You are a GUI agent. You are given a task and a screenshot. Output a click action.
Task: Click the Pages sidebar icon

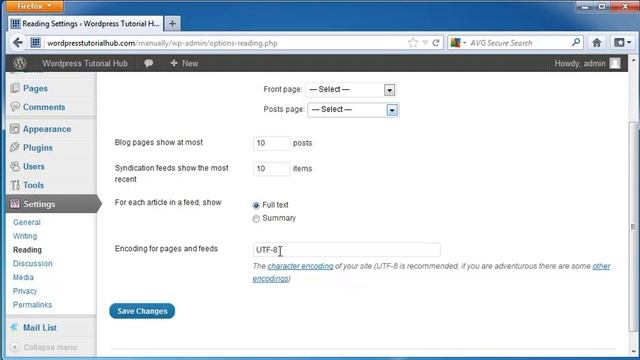pos(15,88)
